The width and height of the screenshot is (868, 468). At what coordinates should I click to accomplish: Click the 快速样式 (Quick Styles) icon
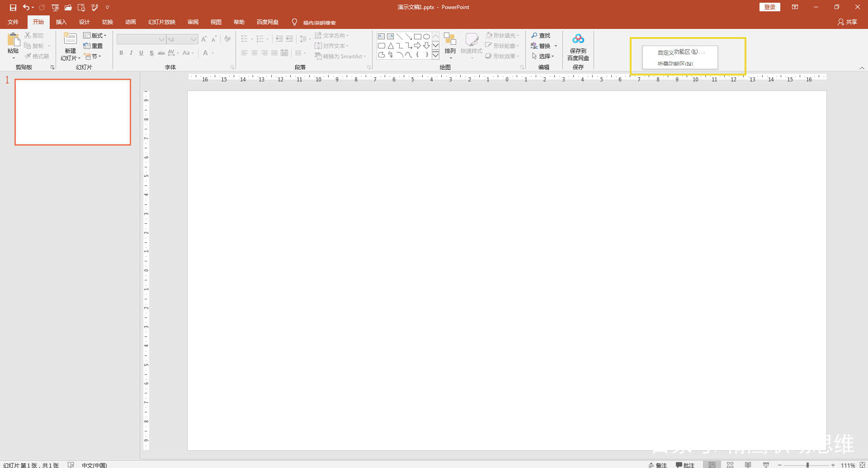pos(472,39)
